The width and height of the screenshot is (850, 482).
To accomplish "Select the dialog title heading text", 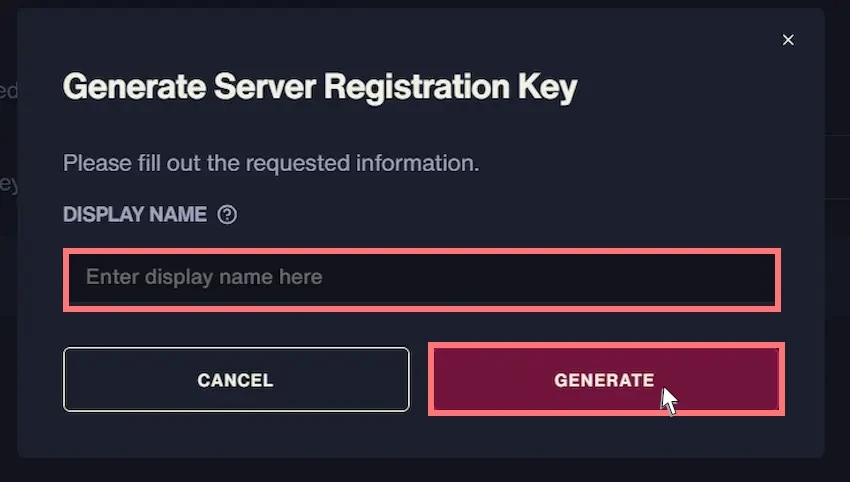I will tap(320, 87).
